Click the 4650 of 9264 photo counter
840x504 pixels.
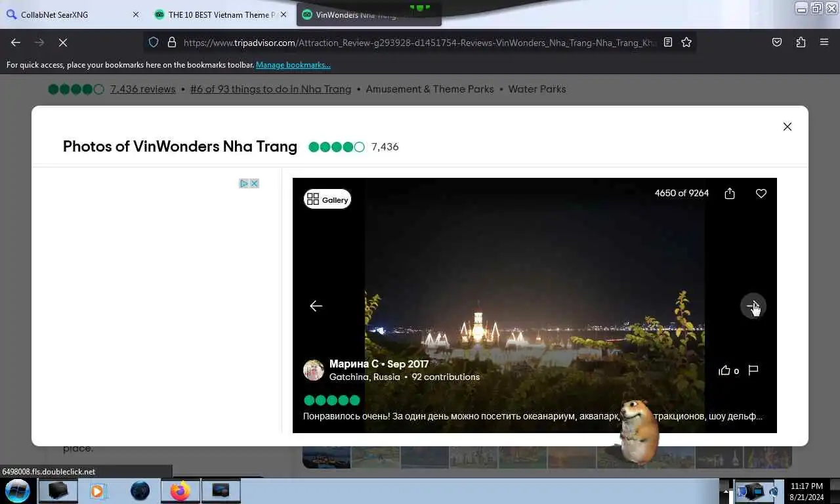(682, 193)
